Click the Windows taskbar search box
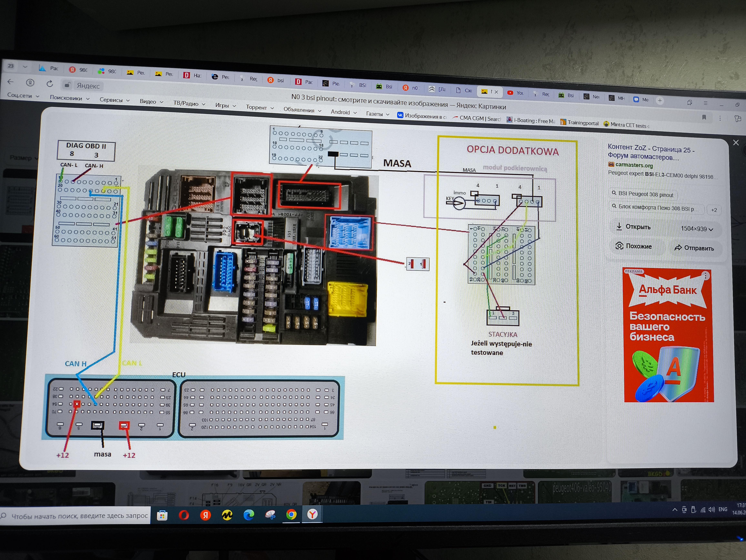 click(x=75, y=515)
